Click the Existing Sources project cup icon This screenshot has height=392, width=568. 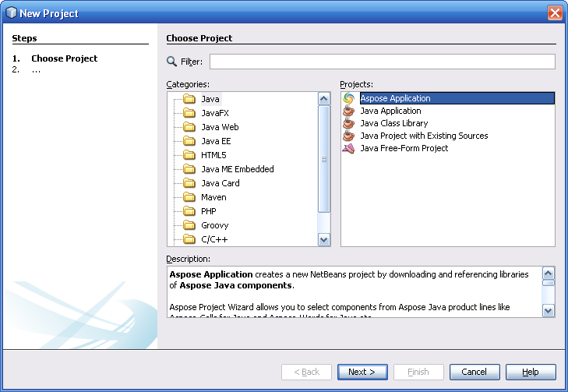(x=348, y=136)
